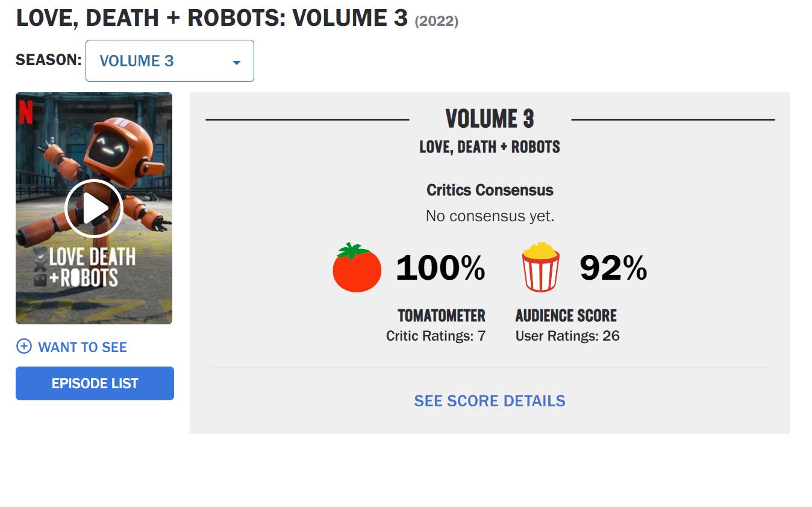Open the Volume 3 season dropdown

pyautogui.click(x=170, y=61)
